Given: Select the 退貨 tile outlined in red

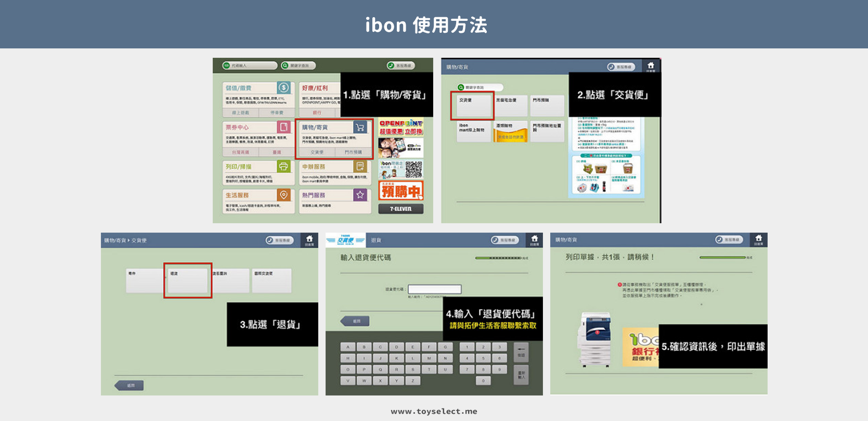Looking at the screenshot, I should click(188, 280).
